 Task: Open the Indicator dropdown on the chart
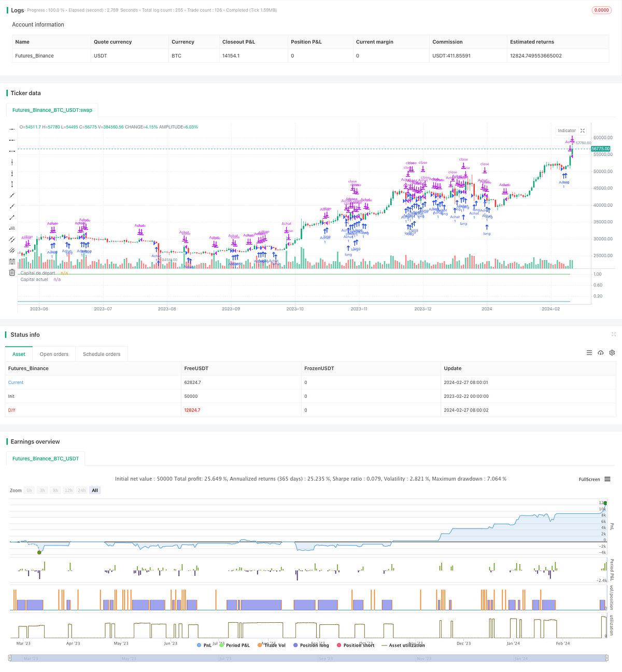click(x=567, y=131)
